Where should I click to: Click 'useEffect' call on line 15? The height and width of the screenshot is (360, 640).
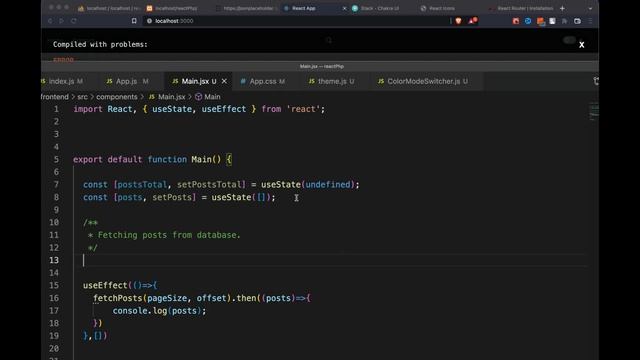(105, 285)
